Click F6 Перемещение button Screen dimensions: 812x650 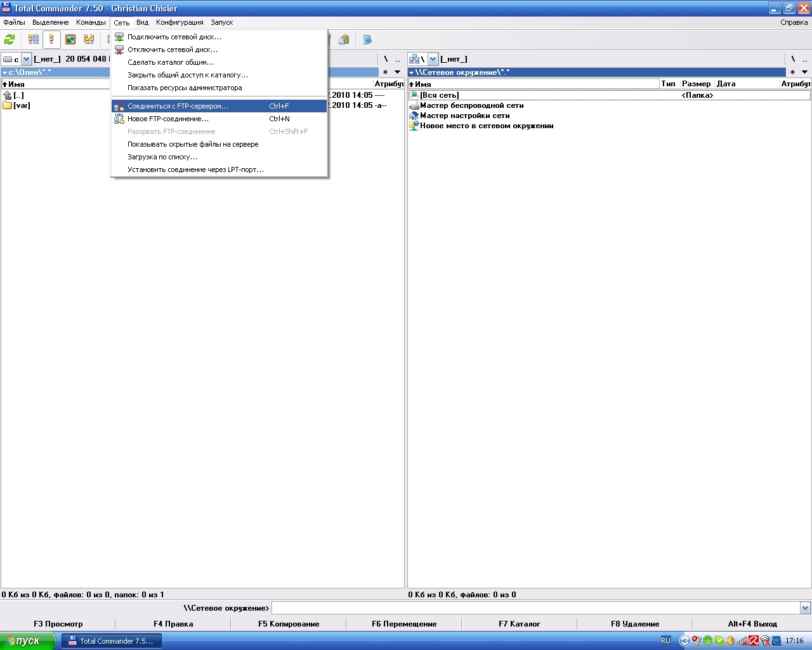[404, 624]
